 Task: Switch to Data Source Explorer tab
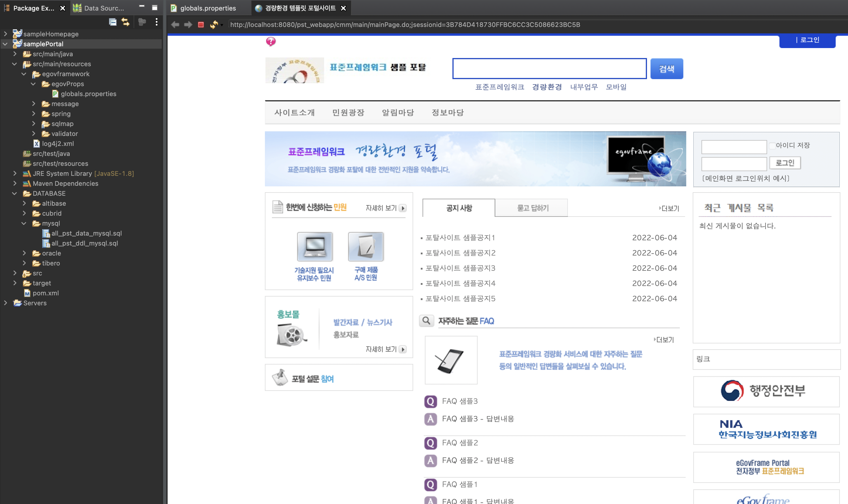coord(103,8)
